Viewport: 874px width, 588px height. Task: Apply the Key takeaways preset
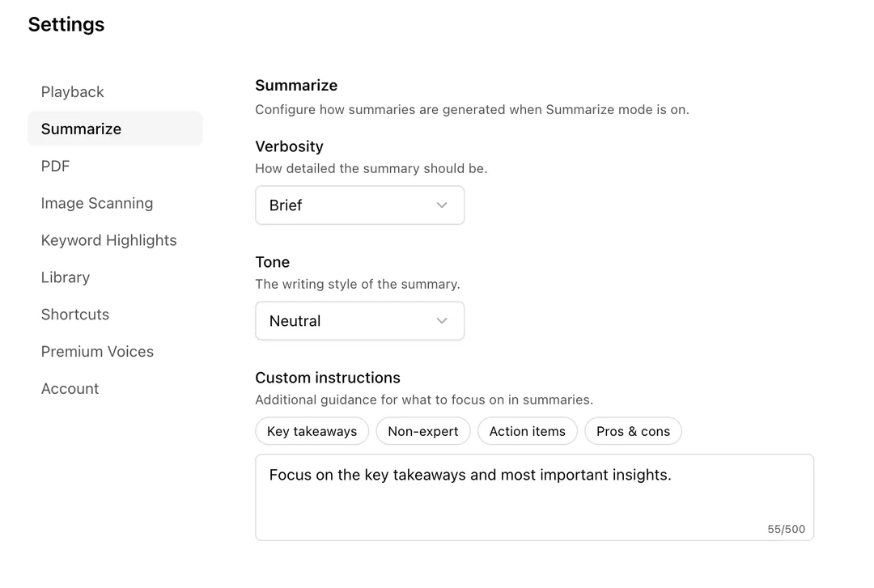(x=312, y=431)
